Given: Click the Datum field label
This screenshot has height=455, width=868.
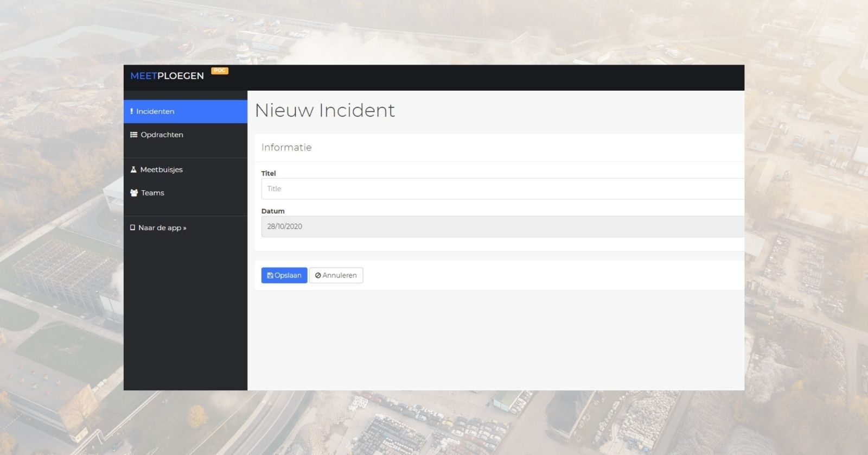Looking at the screenshot, I should pos(273,211).
